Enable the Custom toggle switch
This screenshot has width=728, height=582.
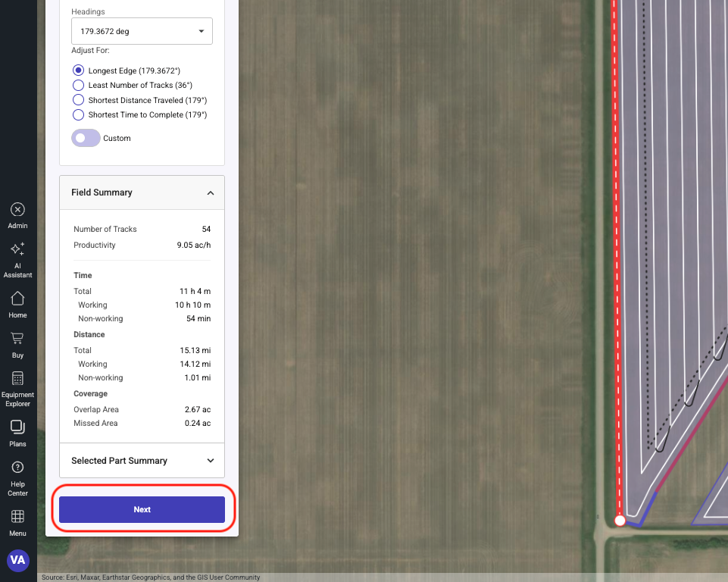click(x=86, y=138)
